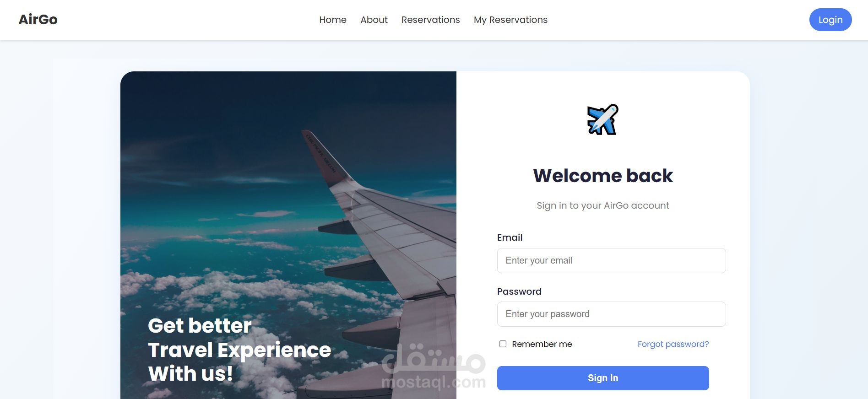Click the blue airplane logo icon
This screenshot has width=868, height=399.
602,119
